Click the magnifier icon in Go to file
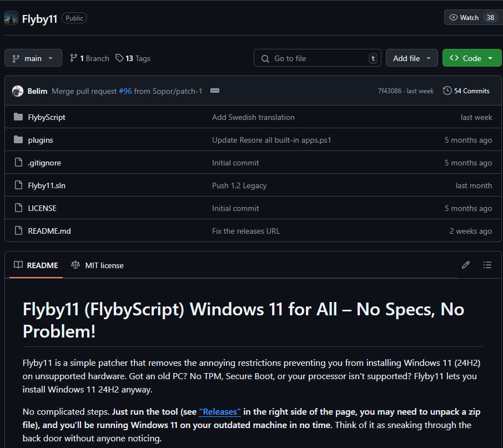This screenshot has width=503, height=448. (265, 58)
